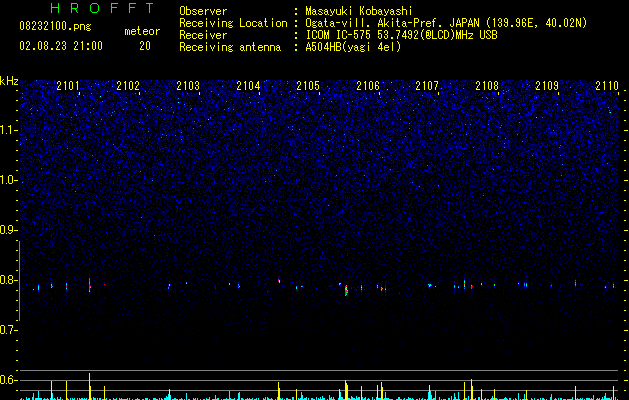The width and height of the screenshot is (629, 400).
Task: Click the Observer label
Action: tap(203, 11)
